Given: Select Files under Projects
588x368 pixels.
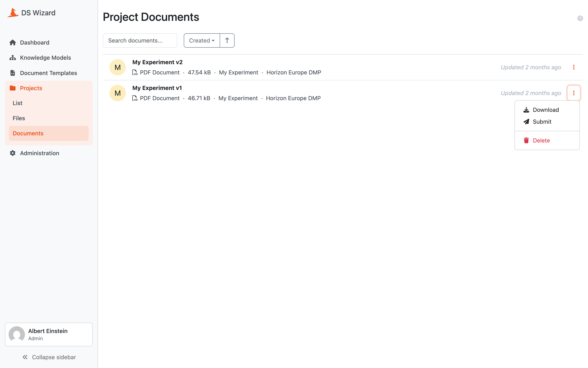Looking at the screenshot, I should point(49,118).
